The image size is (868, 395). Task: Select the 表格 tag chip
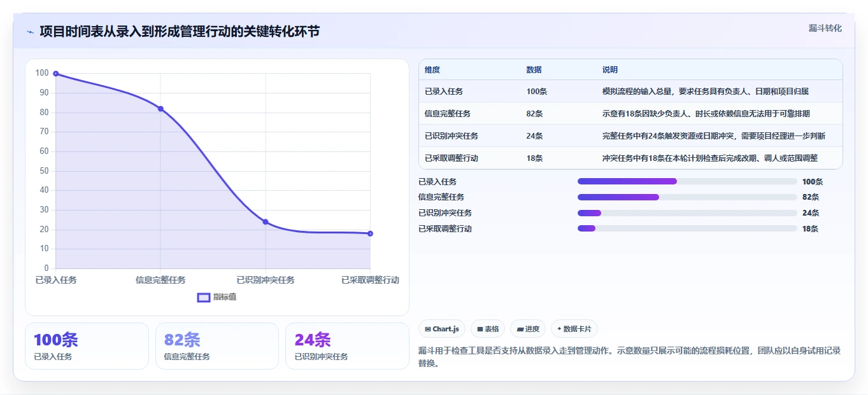[x=488, y=329]
